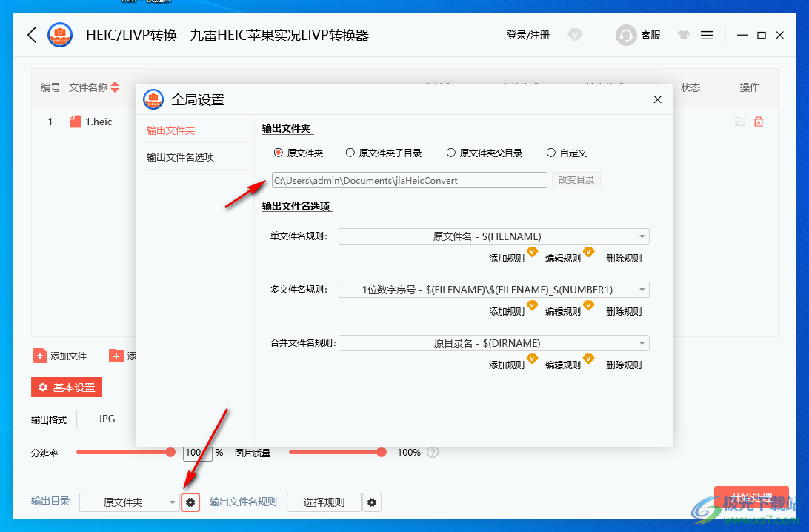Select 原文件夹子目录 radio option
809x532 pixels.
pos(350,153)
